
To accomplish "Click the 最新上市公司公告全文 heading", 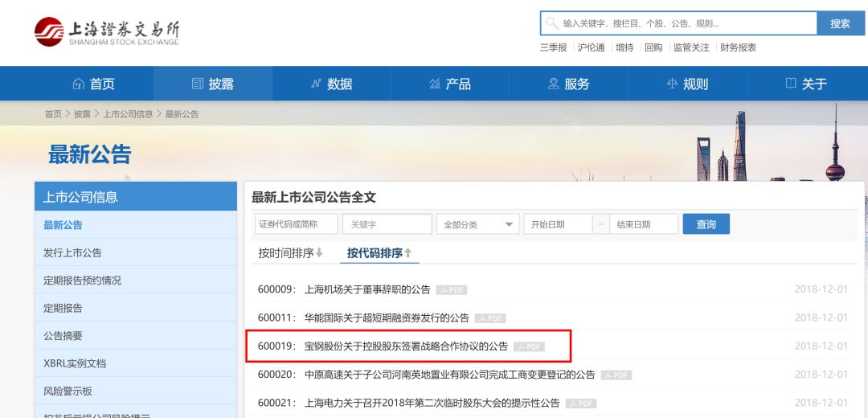I will click(x=314, y=197).
